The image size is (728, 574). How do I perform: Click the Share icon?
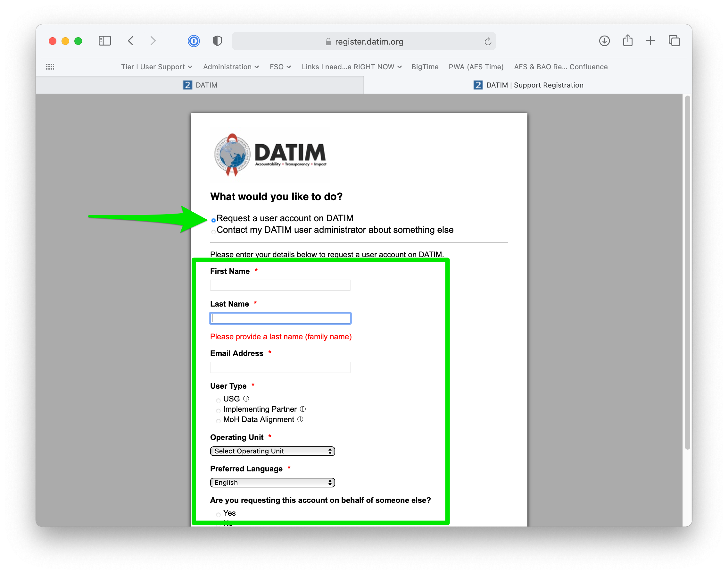coord(628,41)
